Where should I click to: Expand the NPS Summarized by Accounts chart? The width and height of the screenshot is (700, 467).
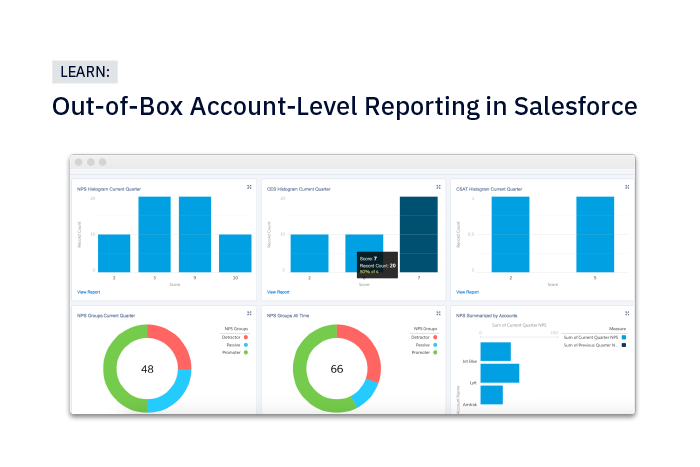coord(627,314)
